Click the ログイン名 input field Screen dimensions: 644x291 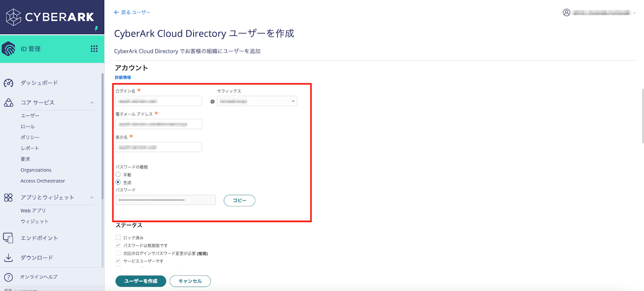(159, 101)
